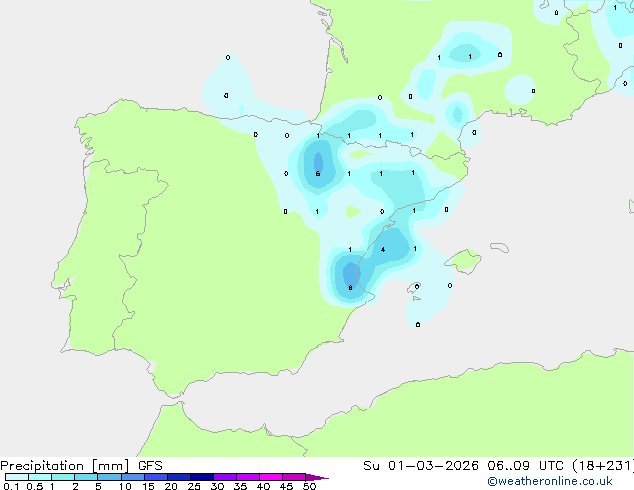Click the legend scale label "0.5"
This screenshot has width=634, height=490.
click(34, 486)
